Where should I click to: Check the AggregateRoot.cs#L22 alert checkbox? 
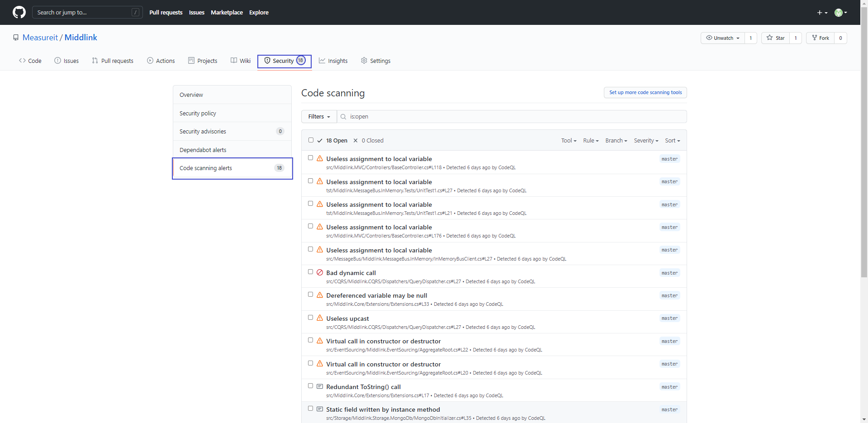(310, 340)
